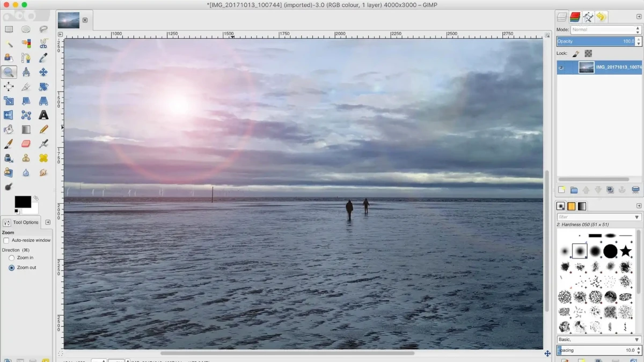Select the Bucket Fill tool
This screenshot has height=362, width=644.
click(9, 129)
